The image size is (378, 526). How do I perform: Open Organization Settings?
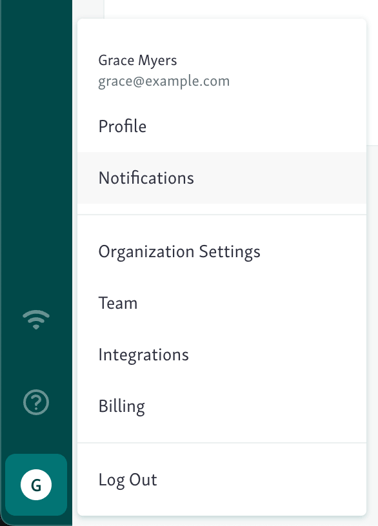pyautogui.click(x=222, y=252)
